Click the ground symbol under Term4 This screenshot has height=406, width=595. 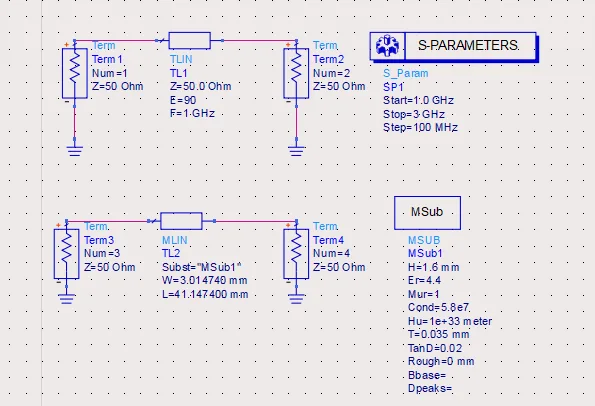point(296,299)
